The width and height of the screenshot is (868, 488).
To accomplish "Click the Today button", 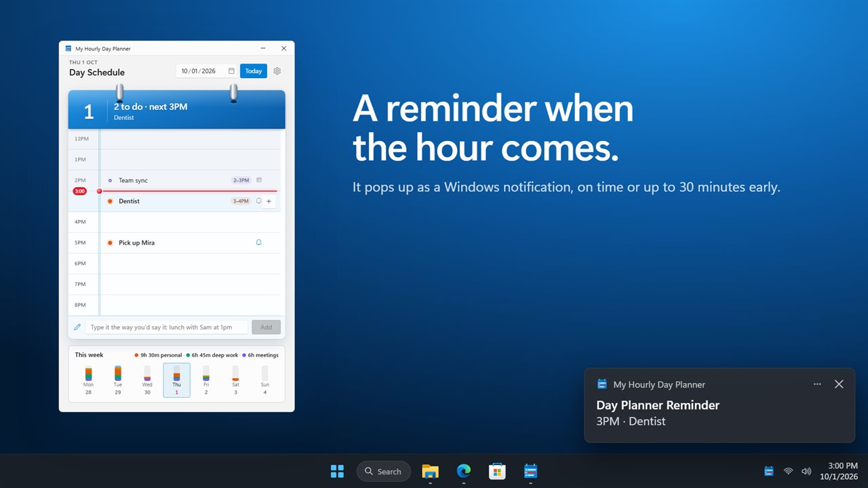I will (x=254, y=71).
